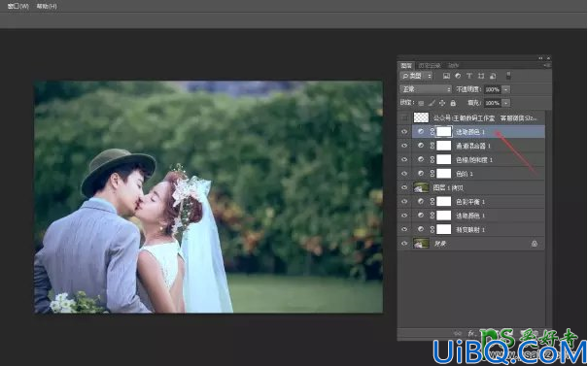Select the 色阶 1 layer name
588x366 pixels.
465,174
